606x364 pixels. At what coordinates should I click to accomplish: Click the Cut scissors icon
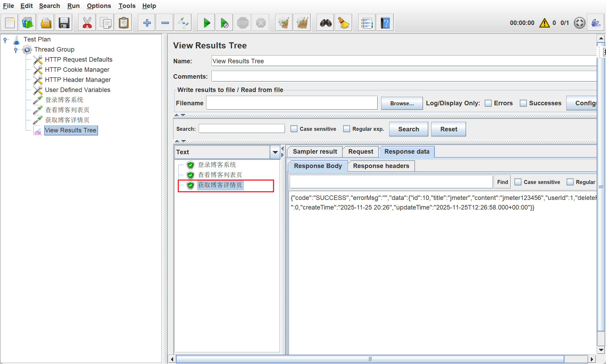[x=87, y=23]
